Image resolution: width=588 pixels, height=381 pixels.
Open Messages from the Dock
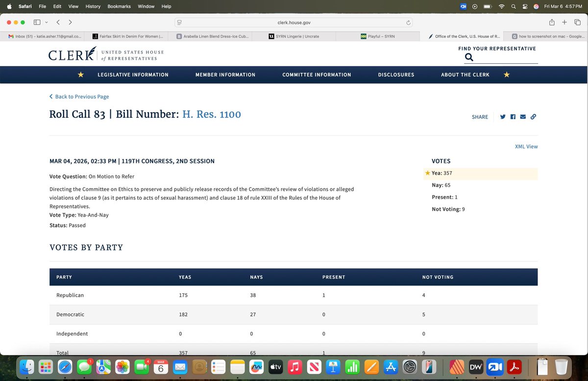84,366
